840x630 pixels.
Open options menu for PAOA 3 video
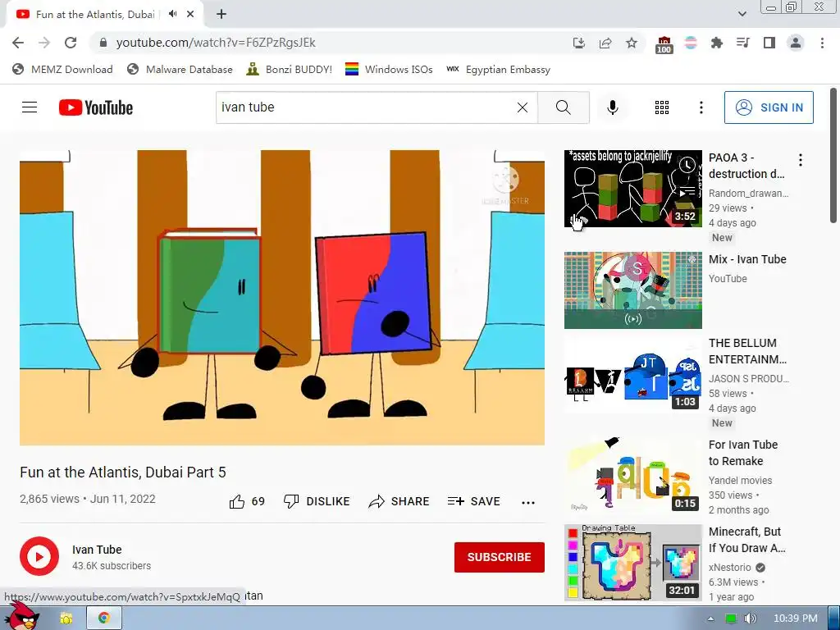tap(800, 160)
